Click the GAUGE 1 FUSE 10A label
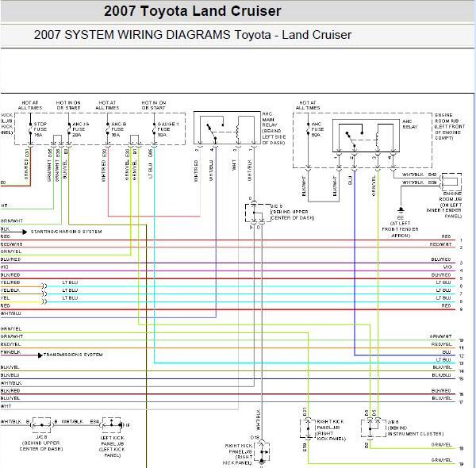The width and height of the screenshot is (476, 468). 168,129
